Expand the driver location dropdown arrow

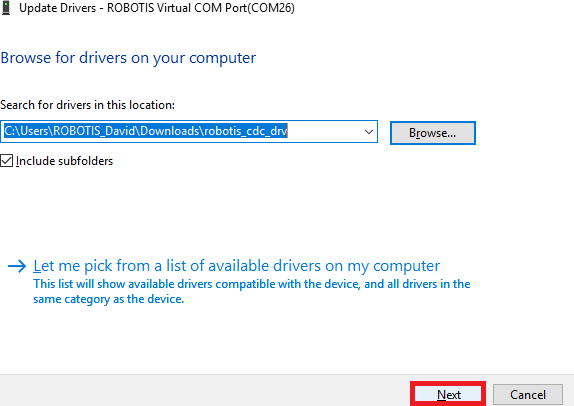pyautogui.click(x=369, y=131)
